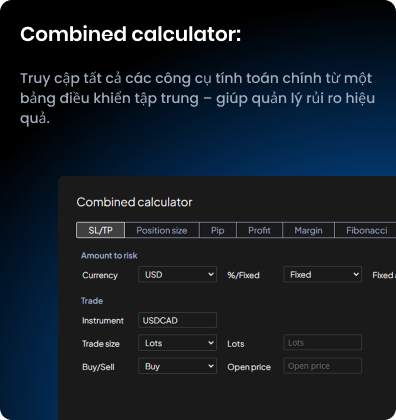Select the SL/TP tab

point(100,230)
